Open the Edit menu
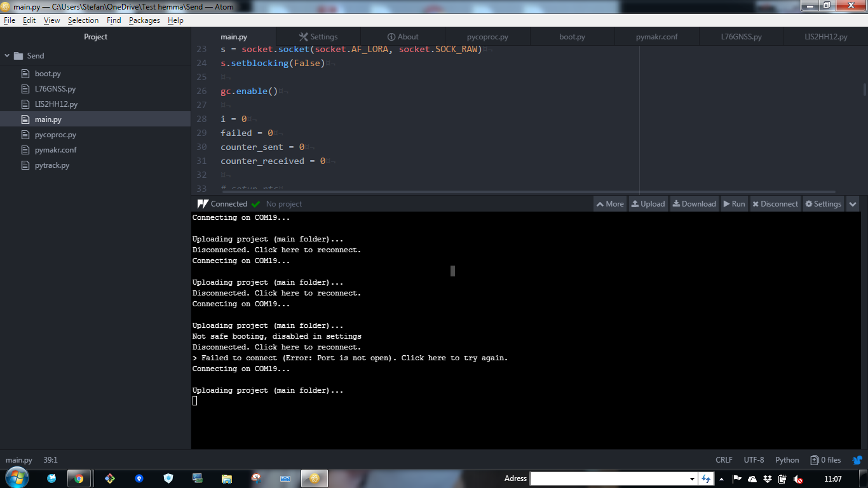 tap(29, 20)
